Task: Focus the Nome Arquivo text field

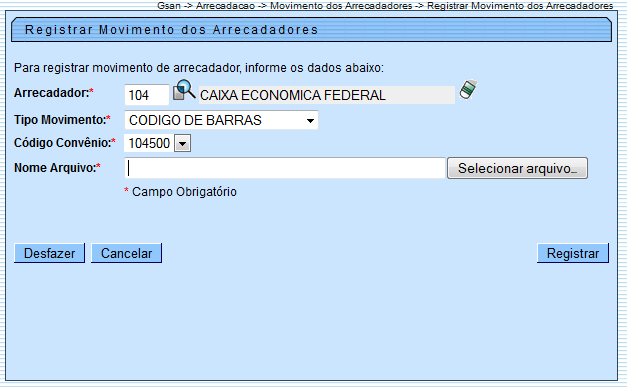Action: pos(285,168)
